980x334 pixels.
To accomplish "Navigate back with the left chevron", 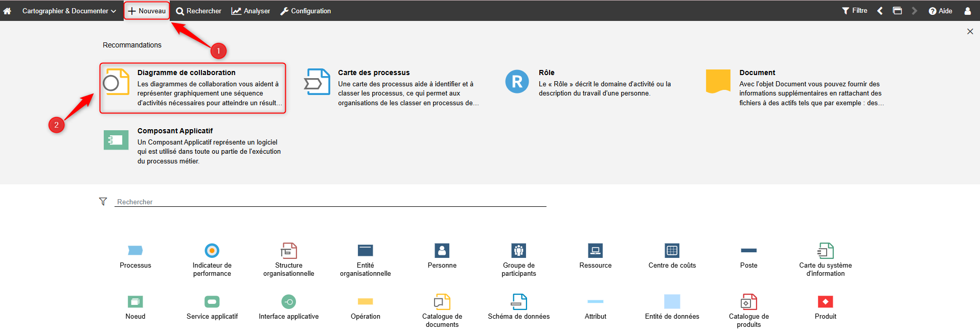I will tap(880, 11).
